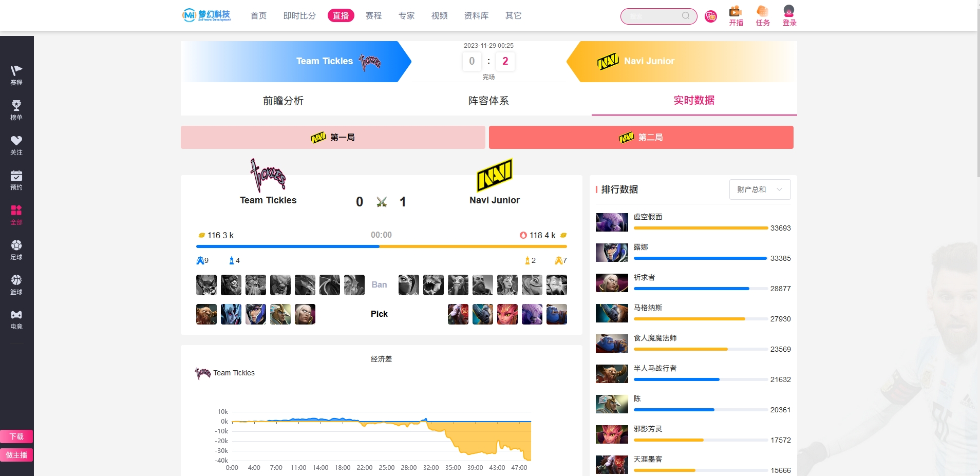This screenshot has height=476, width=980.
Task: Click the 邪影芳灵 hero portrait in ranking
Action: point(612,434)
